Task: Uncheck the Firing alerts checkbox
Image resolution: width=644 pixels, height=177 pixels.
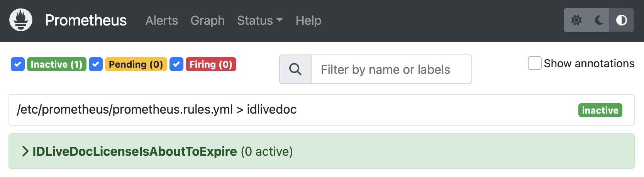Action: (x=176, y=64)
